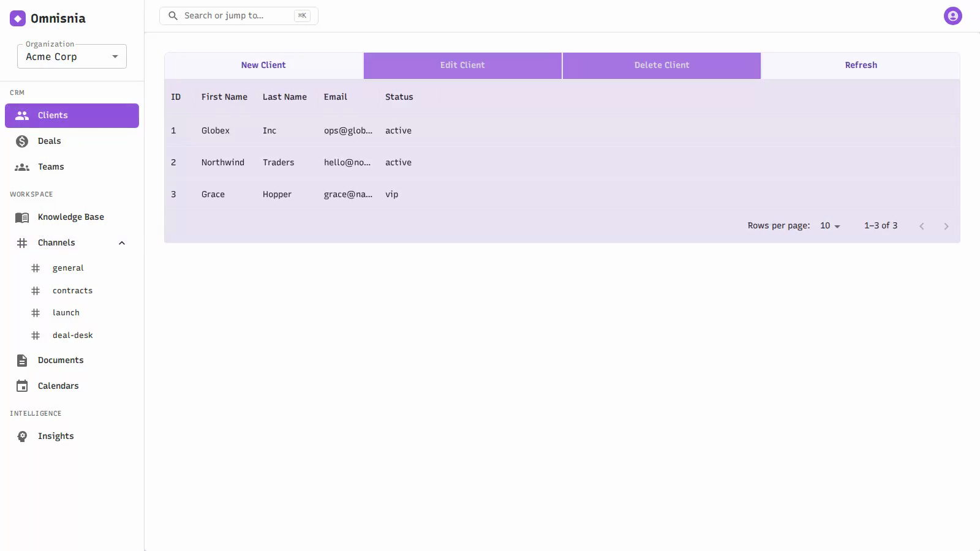
Task: Select the Grace Hopper client row
Action: (x=562, y=194)
